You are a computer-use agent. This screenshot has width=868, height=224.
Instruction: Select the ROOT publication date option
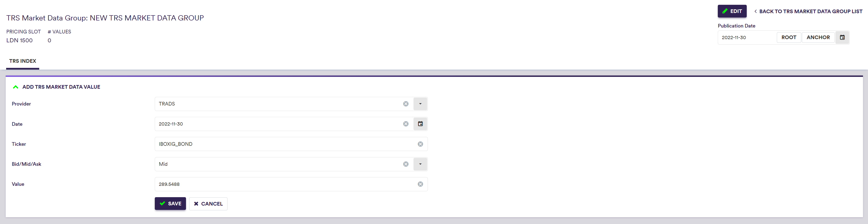(x=789, y=37)
